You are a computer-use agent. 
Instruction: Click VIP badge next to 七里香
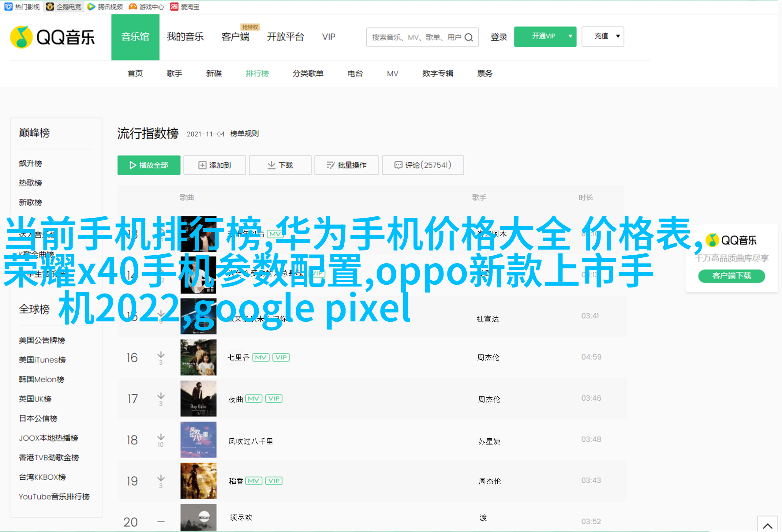click(x=281, y=357)
